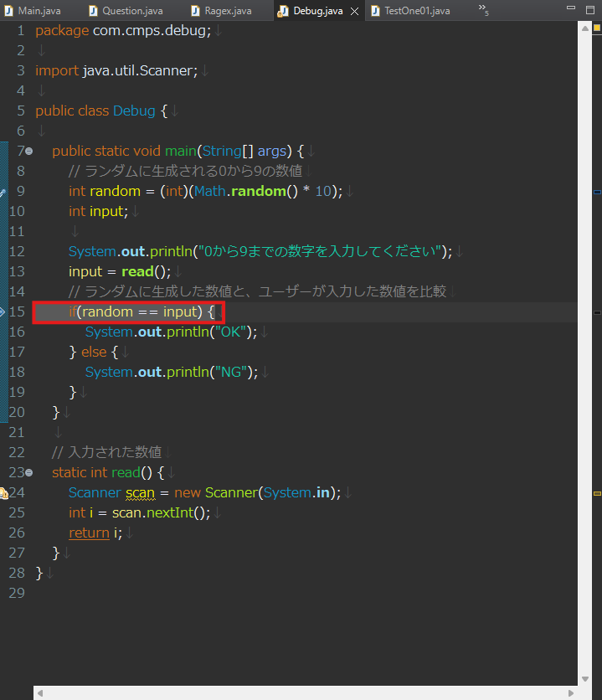Show the hidden editor tabs list

(x=484, y=9)
